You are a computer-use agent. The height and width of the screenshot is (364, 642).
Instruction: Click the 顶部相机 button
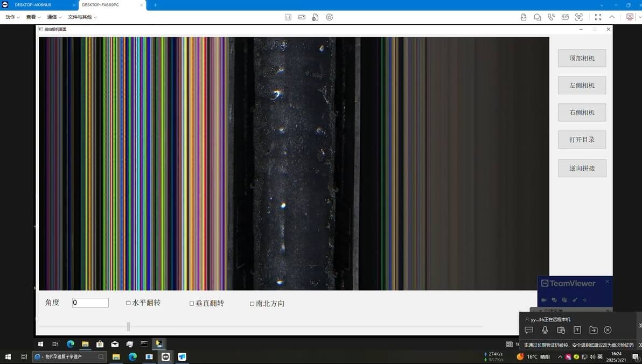[x=582, y=58]
